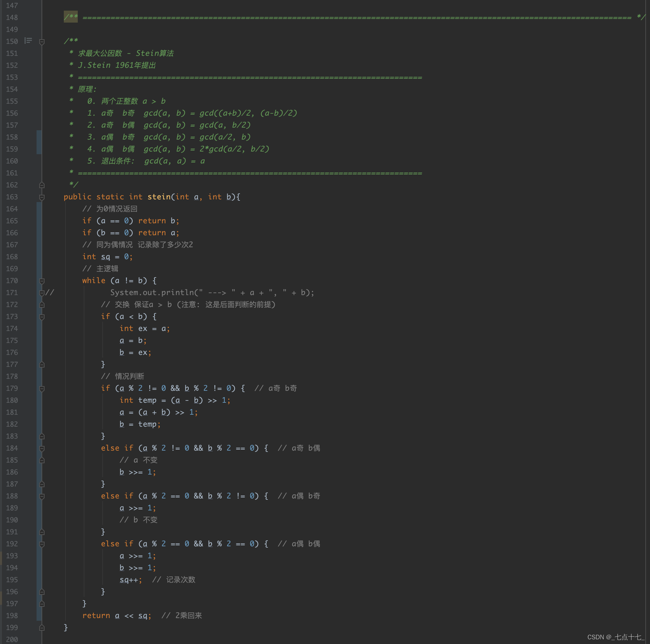
Task: Fold the if (a < b) block
Action: click(42, 317)
